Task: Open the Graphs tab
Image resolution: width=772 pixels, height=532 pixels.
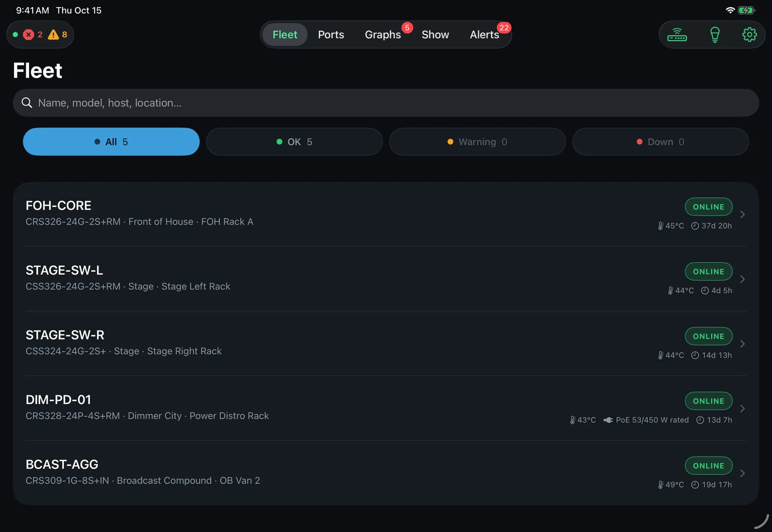Action: pyautogui.click(x=383, y=35)
